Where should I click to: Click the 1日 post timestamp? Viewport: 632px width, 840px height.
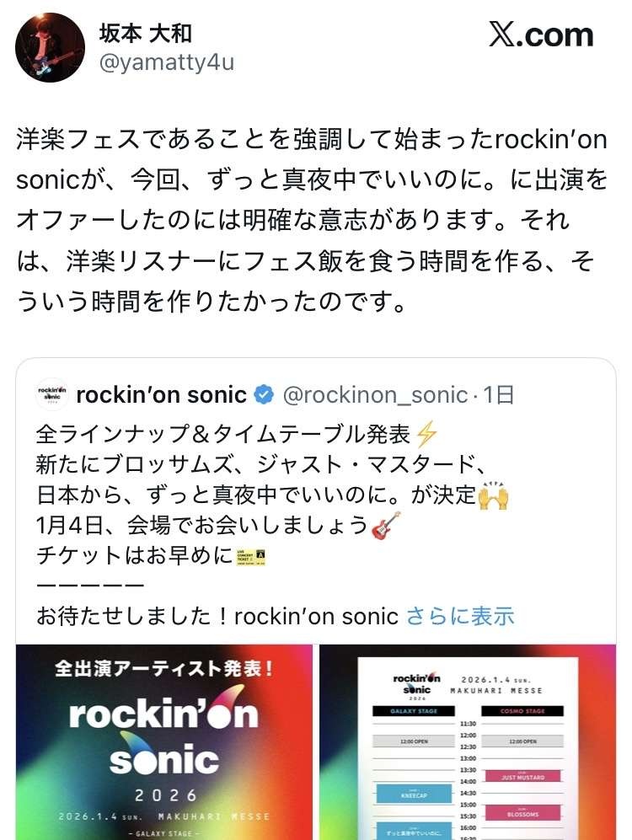click(x=498, y=394)
